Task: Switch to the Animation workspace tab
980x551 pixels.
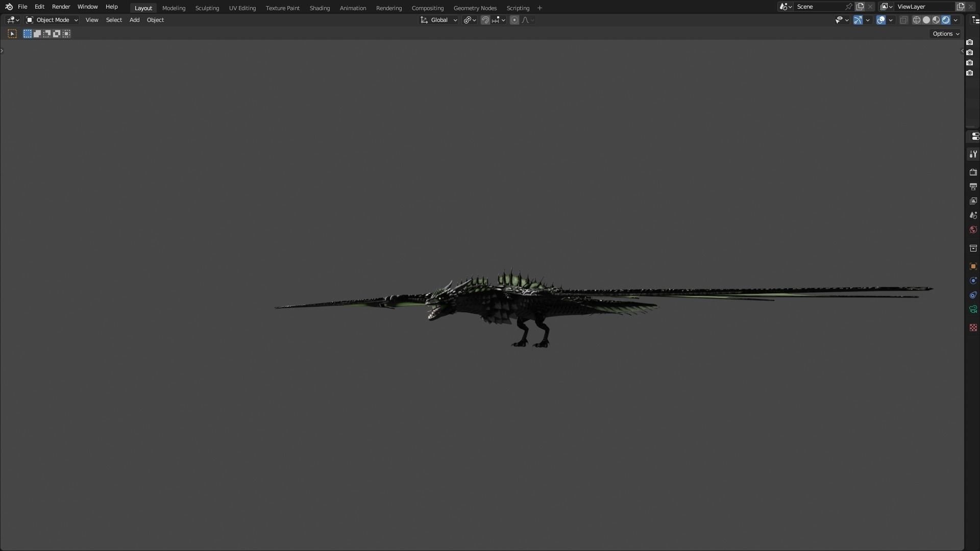Action: pyautogui.click(x=353, y=8)
